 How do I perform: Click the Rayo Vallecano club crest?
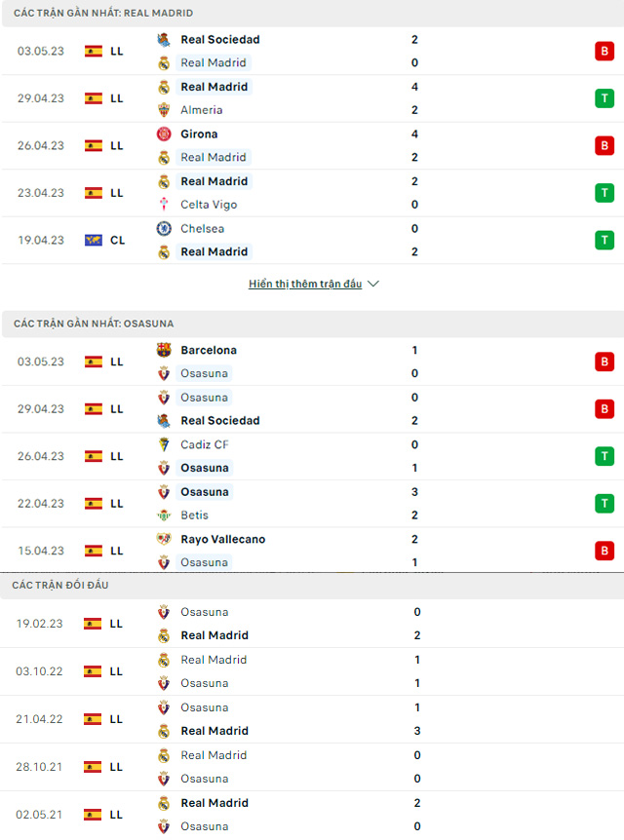click(164, 538)
